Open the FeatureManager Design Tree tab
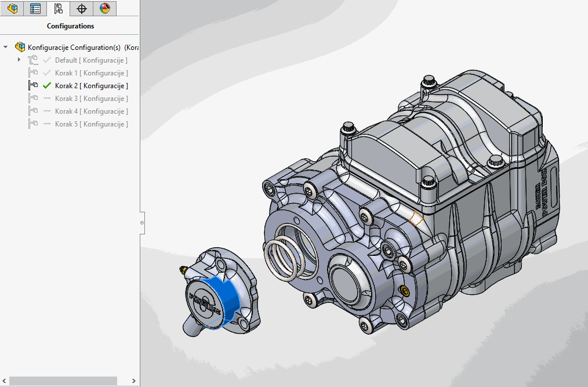This screenshot has height=387, width=588. click(x=12, y=8)
